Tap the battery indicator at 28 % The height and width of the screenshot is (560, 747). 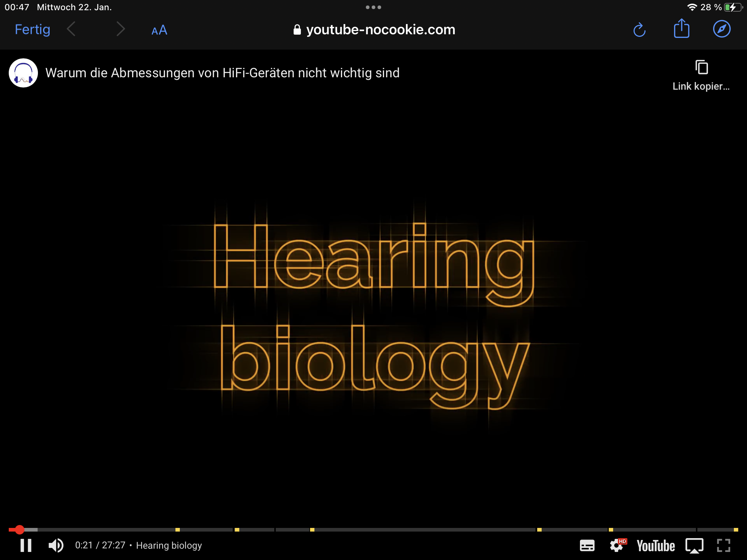pyautogui.click(x=734, y=7)
